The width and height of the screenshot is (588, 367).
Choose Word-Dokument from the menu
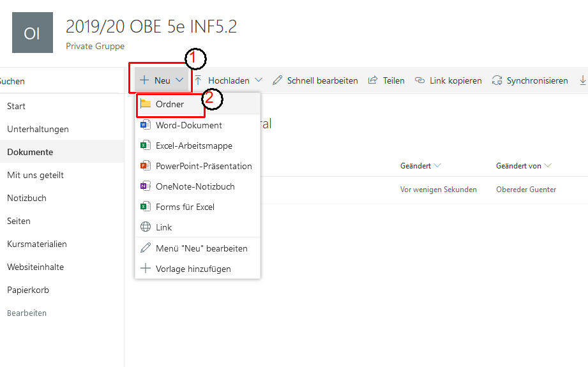point(198,125)
